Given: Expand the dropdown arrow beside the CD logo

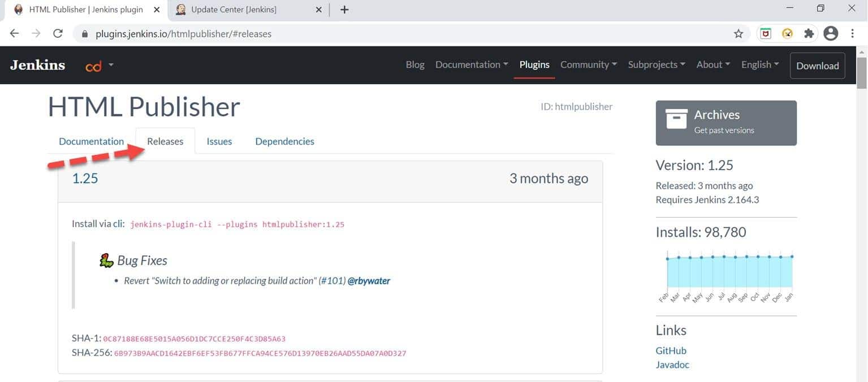Looking at the screenshot, I should pyautogui.click(x=111, y=65).
